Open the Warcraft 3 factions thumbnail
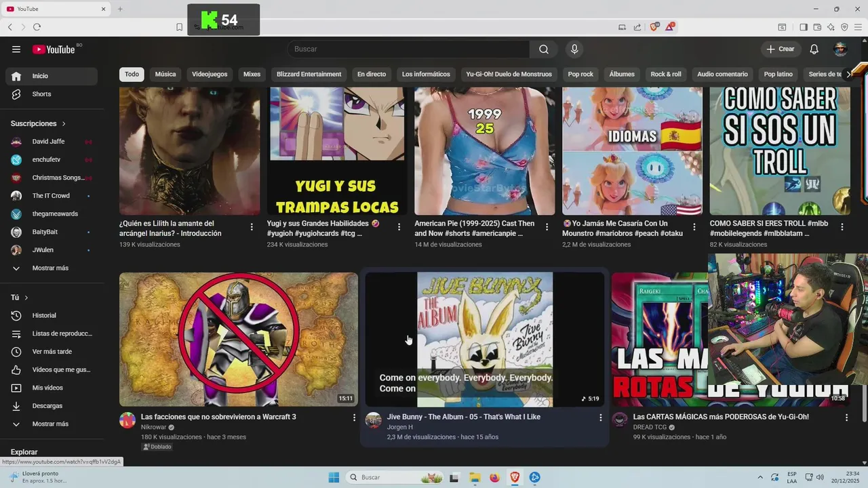Viewport: 868px width, 488px height. (x=239, y=340)
